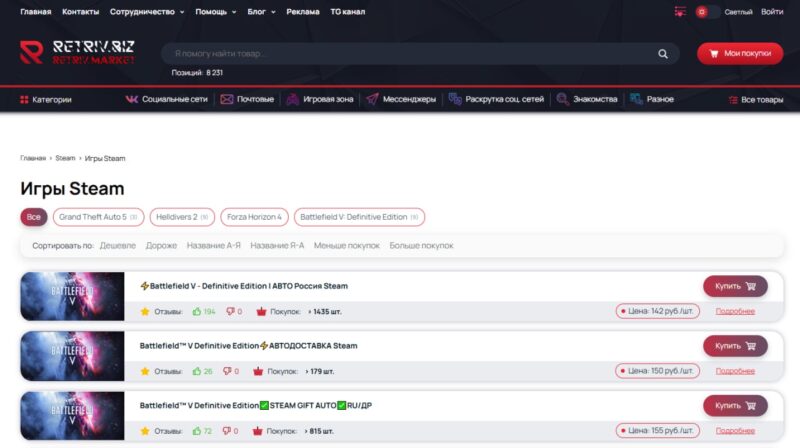Open the Категории grid menu
This screenshot has height=448, width=800.
click(45, 99)
